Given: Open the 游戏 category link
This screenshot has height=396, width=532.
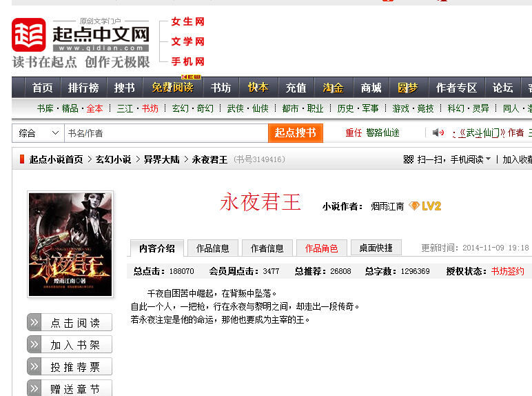Looking at the screenshot, I should tap(400, 108).
